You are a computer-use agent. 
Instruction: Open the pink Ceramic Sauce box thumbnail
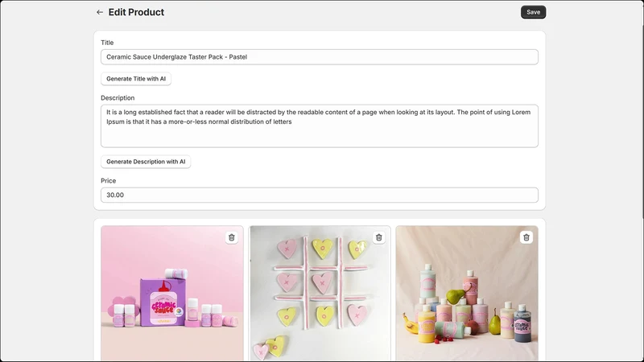(x=172, y=293)
